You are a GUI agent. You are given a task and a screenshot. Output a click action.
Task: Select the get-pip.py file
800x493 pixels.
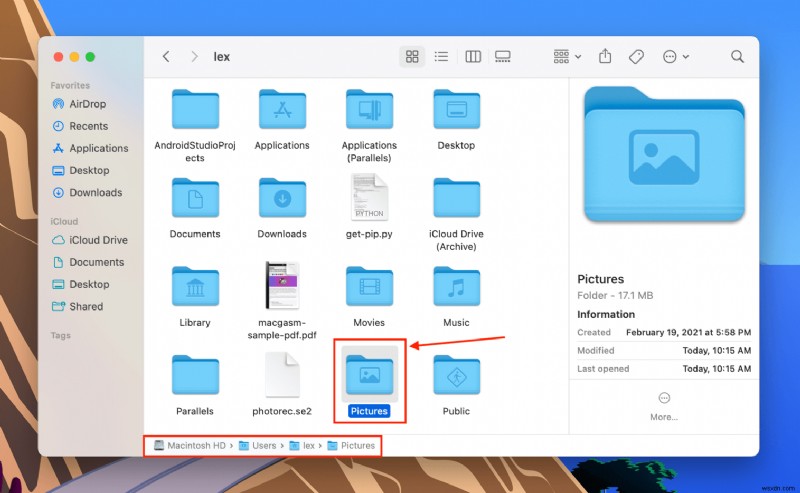coord(369,197)
